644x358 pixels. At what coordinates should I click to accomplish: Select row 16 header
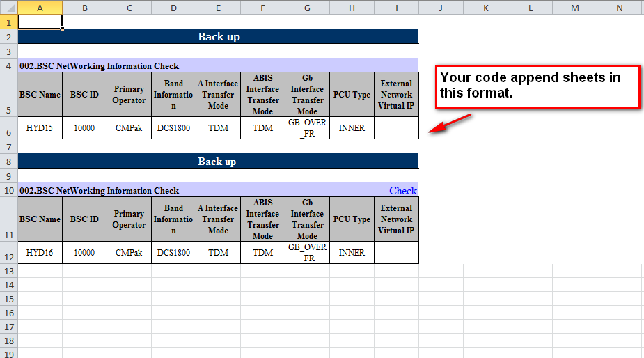pyautogui.click(x=8, y=313)
